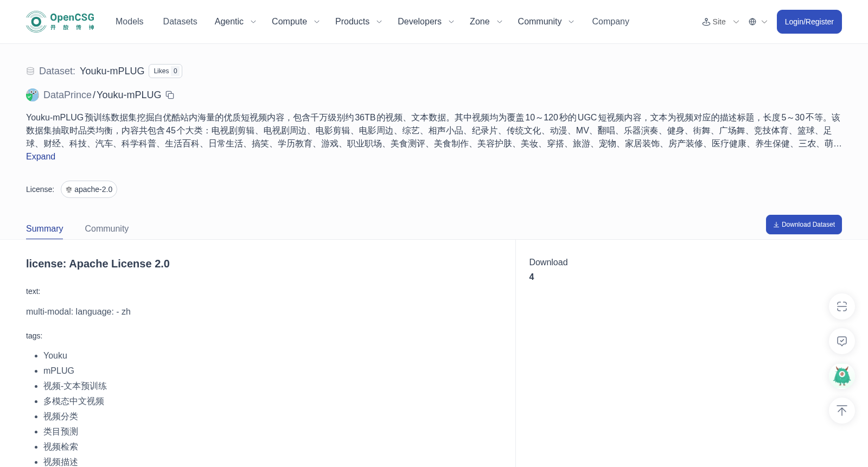Expand the Zone menu

486,22
